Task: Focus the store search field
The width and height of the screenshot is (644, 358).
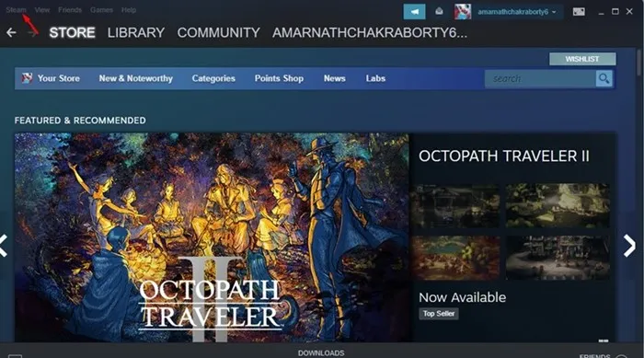Action: coord(540,78)
